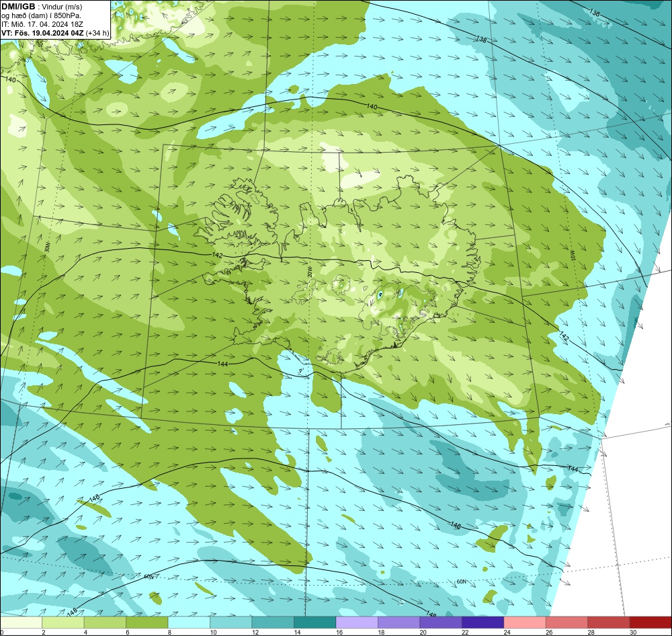Click the 18–20 m/s purple legend swatch
This screenshot has width=672, height=636.
click(x=399, y=623)
